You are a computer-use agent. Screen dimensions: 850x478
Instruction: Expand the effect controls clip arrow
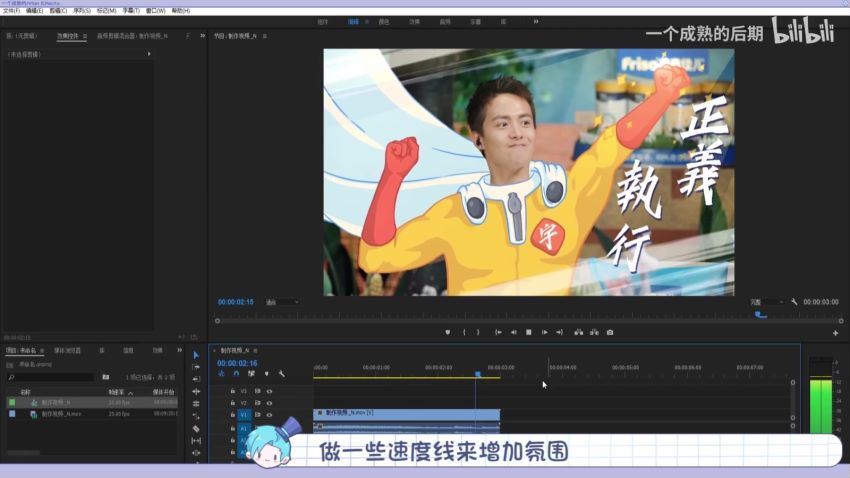(149, 54)
